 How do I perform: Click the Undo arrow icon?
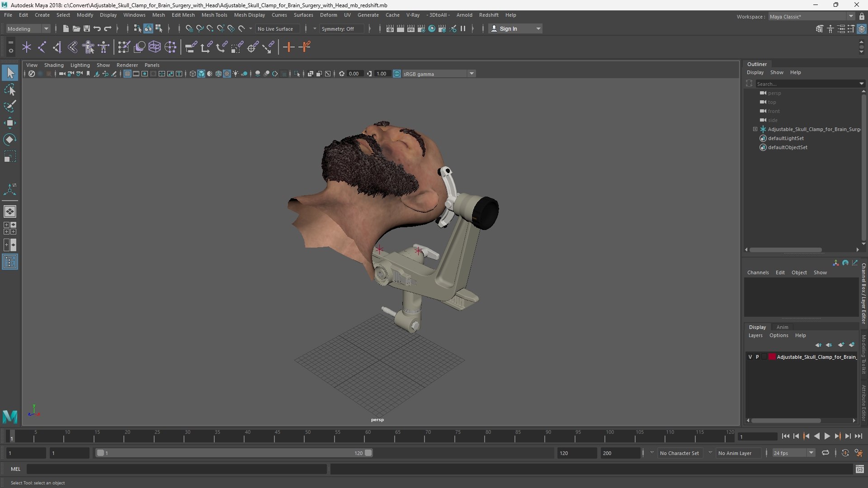tap(97, 28)
